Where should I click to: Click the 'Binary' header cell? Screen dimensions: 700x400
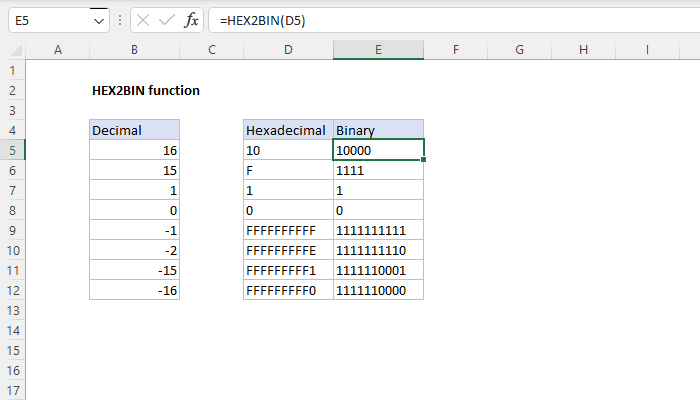coord(378,130)
